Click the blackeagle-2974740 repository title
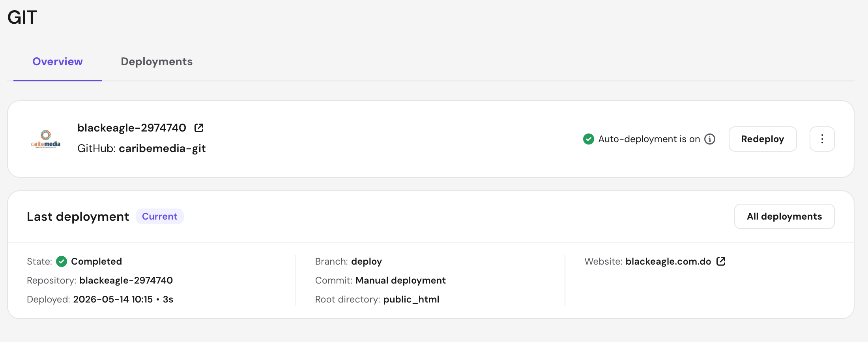 pos(132,128)
